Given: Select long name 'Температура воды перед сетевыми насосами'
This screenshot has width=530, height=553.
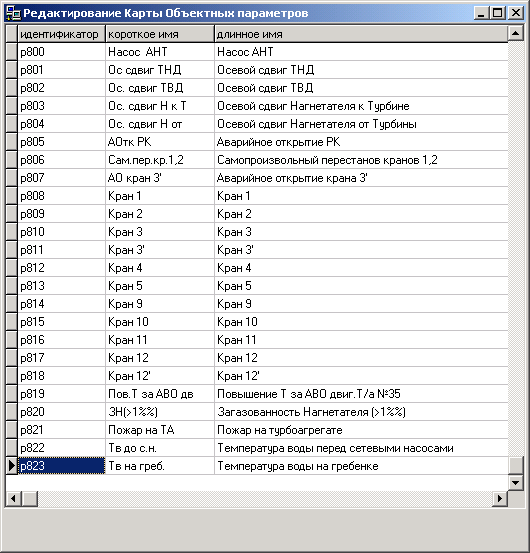Looking at the screenshot, I should (x=361, y=448).
